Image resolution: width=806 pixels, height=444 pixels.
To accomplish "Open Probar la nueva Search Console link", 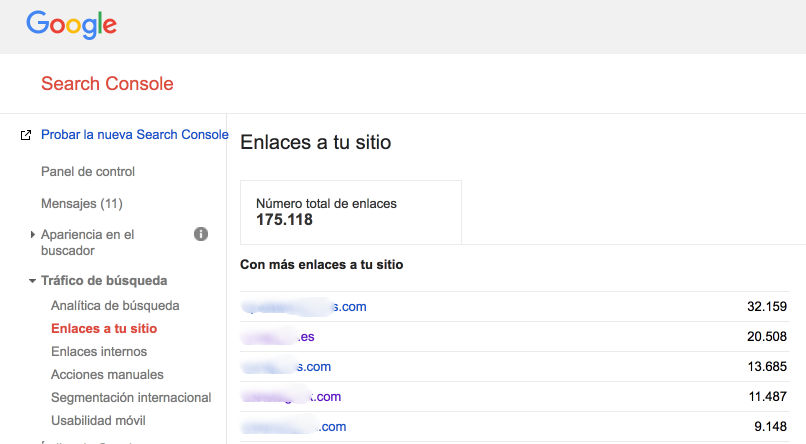I will point(135,135).
